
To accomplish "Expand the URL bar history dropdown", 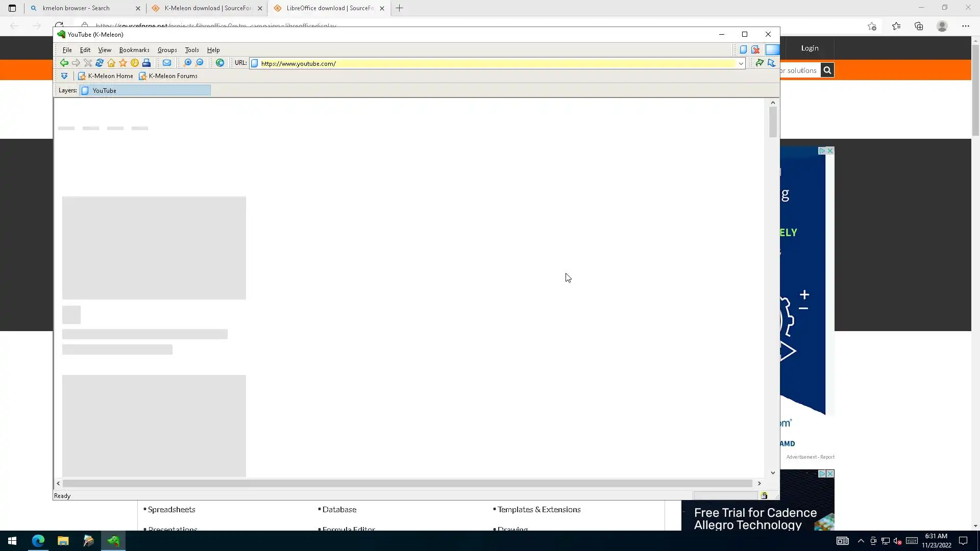I will [741, 63].
